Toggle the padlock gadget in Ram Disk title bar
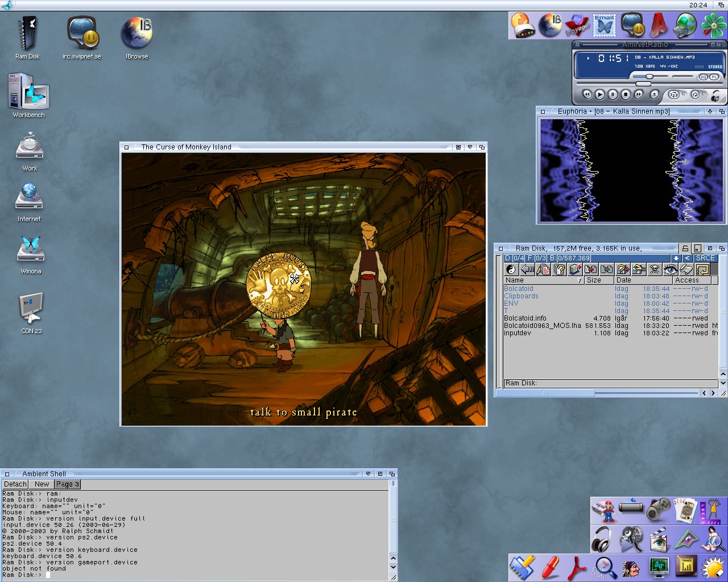The height and width of the screenshot is (582, 728). coord(685,248)
